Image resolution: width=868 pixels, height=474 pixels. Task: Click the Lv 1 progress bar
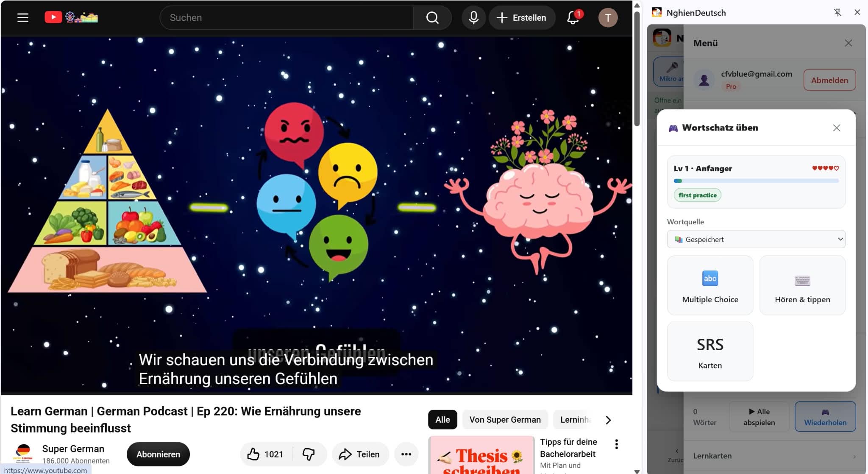click(x=756, y=181)
